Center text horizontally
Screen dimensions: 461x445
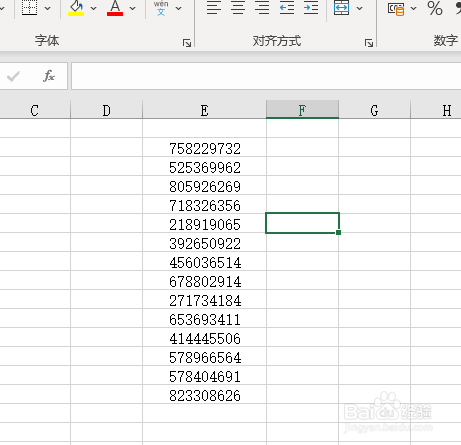[238, 7]
